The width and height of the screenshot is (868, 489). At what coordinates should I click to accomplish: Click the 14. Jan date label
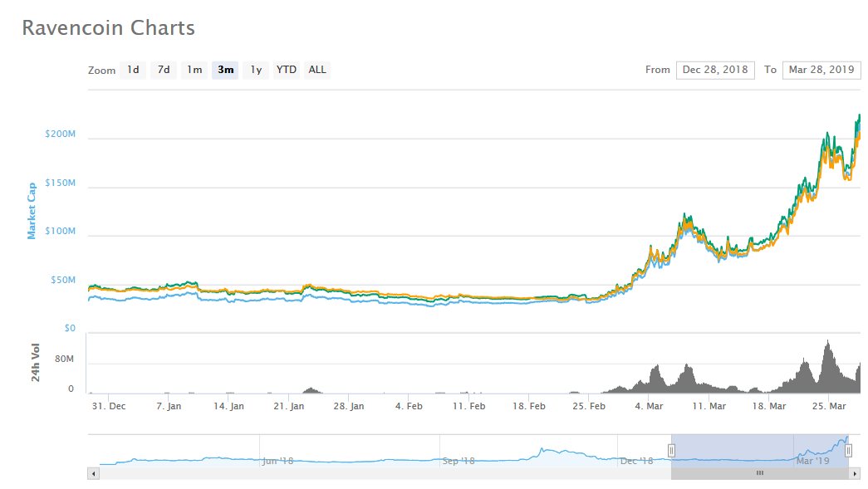[228, 406]
